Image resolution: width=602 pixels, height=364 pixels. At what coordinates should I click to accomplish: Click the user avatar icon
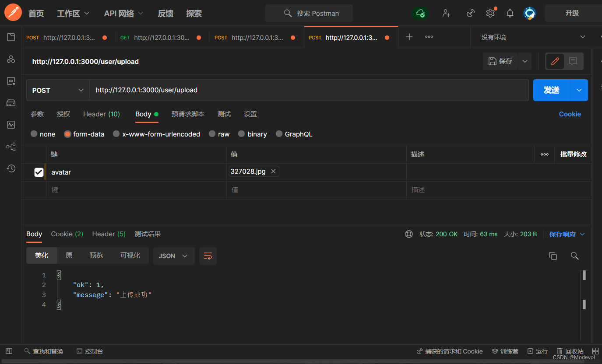(x=530, y=13)
